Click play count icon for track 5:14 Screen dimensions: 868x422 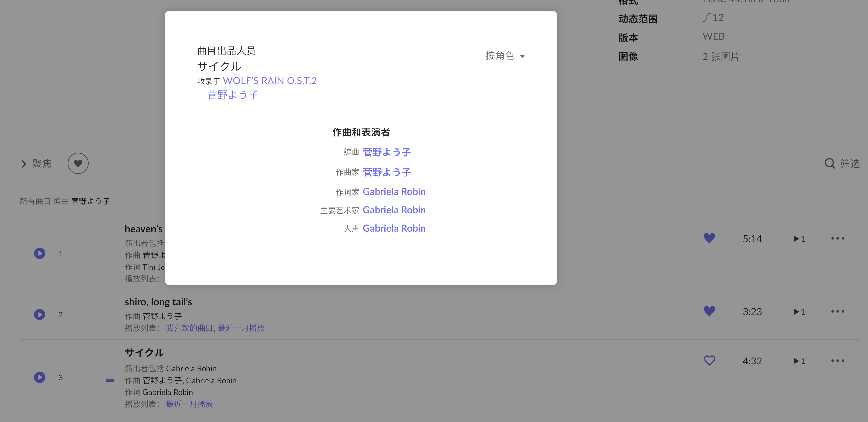click(799, 239)
